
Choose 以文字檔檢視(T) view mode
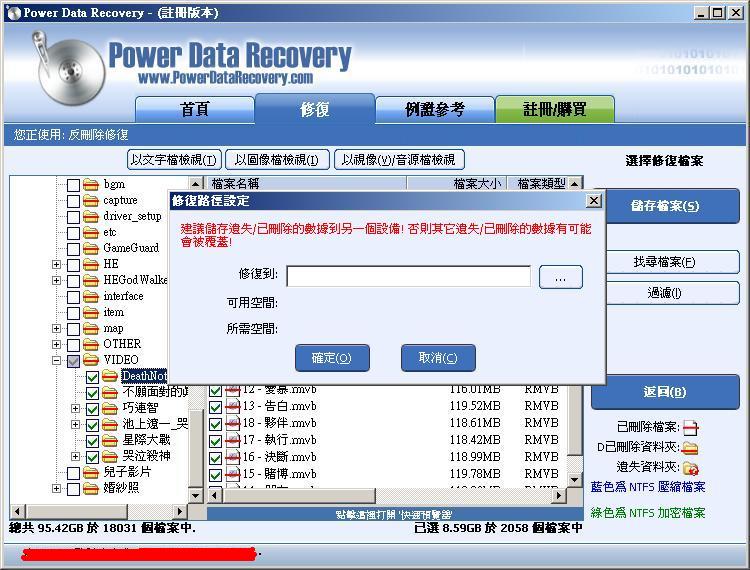click(x=174, y=160)
